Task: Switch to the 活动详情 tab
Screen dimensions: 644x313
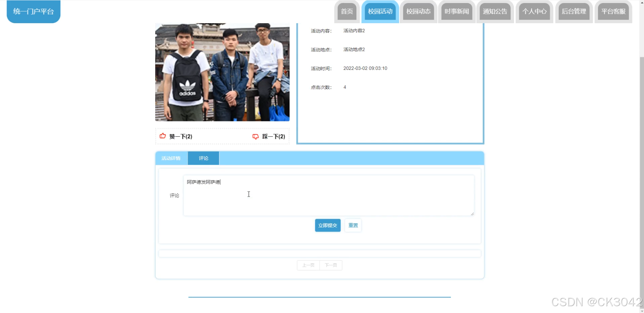Action: [171, 158]
